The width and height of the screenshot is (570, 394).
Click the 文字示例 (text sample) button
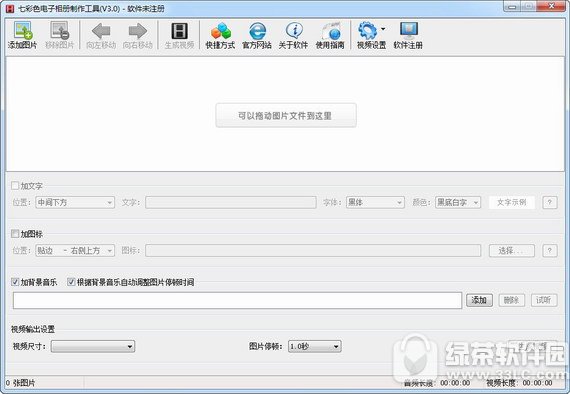coord(511,202)
